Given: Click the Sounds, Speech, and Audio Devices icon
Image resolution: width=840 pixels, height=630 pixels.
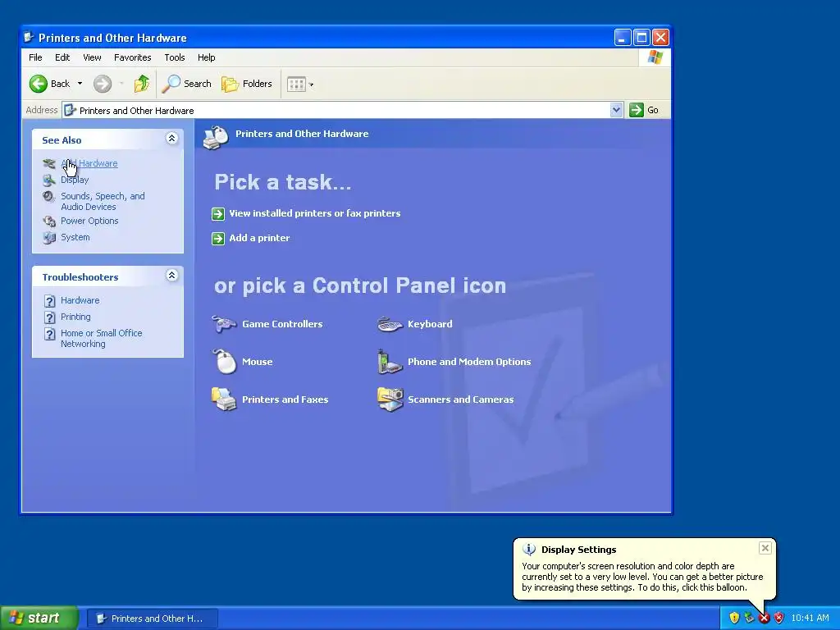Looking at the screenshot, I should (x=48, y=197).
